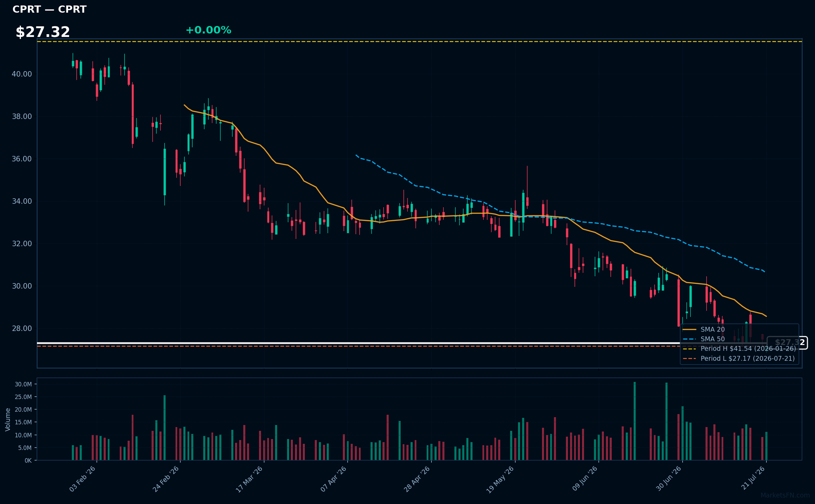The height and width of the screenshot is (504, 815).
Task: Click the 24 Feb '26 date label
Action: 166,479
